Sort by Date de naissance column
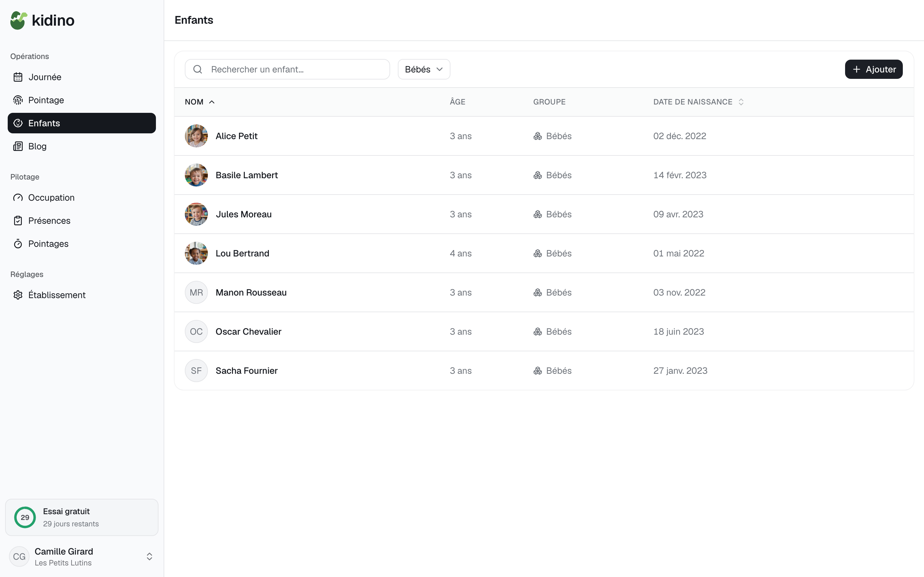The image size is (924, 577). (x=698, y=102)
